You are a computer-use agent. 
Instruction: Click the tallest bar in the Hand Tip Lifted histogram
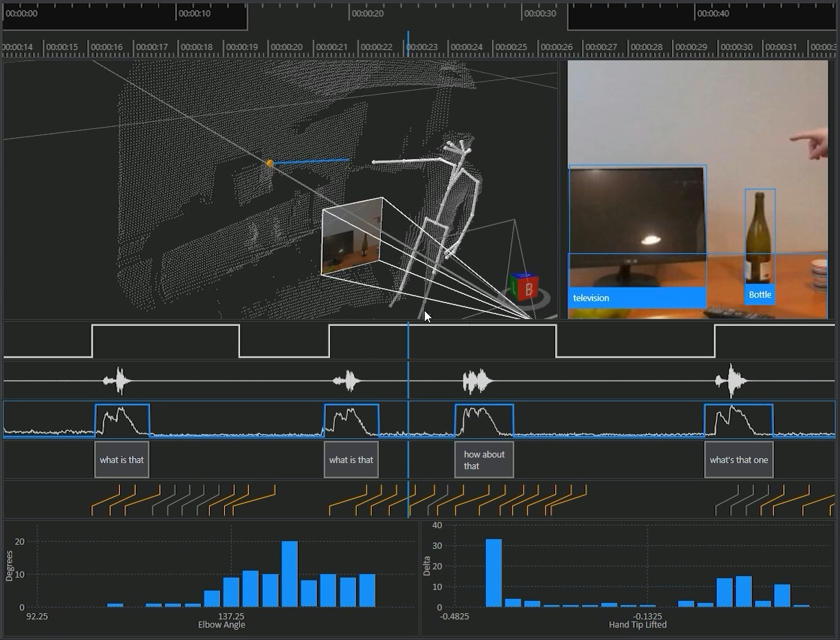point(492,573)
